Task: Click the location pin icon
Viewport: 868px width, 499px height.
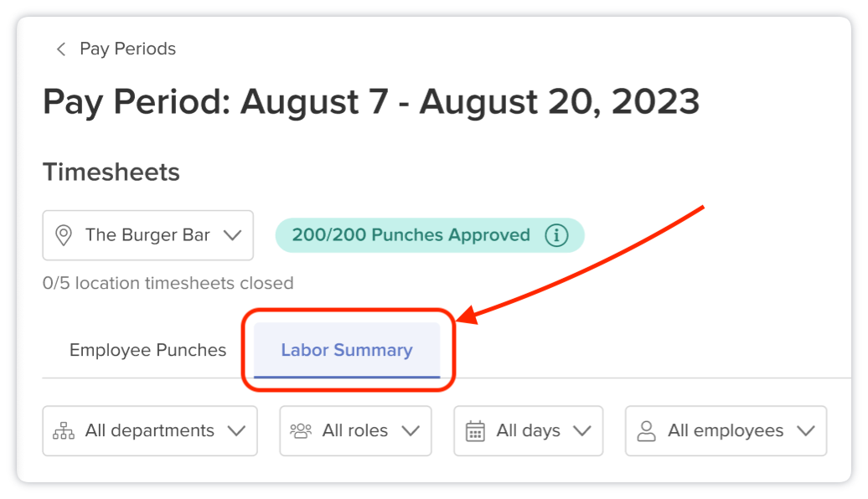Action: (x=64, y=235)
